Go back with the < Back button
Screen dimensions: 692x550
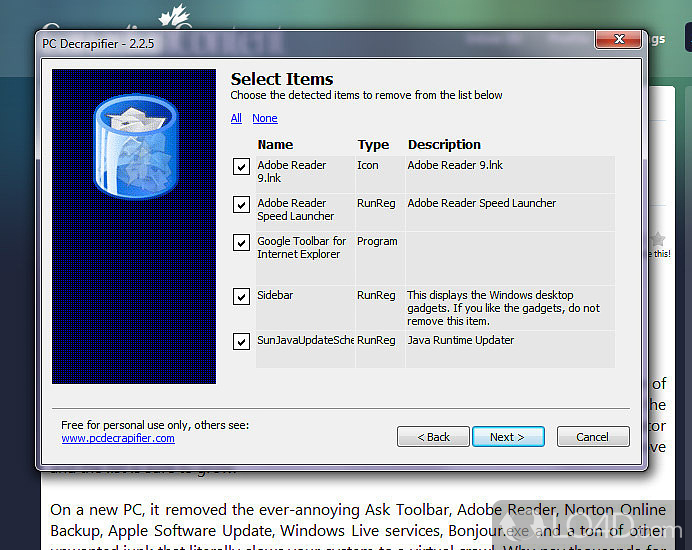point(433,437)
